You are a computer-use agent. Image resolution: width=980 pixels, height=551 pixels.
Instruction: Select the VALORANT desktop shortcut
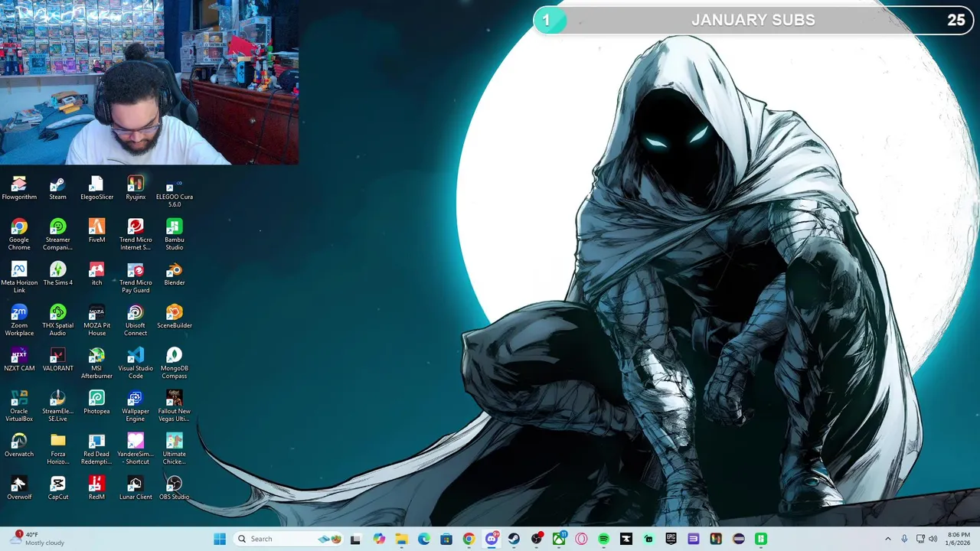click(x=57, y=360)
